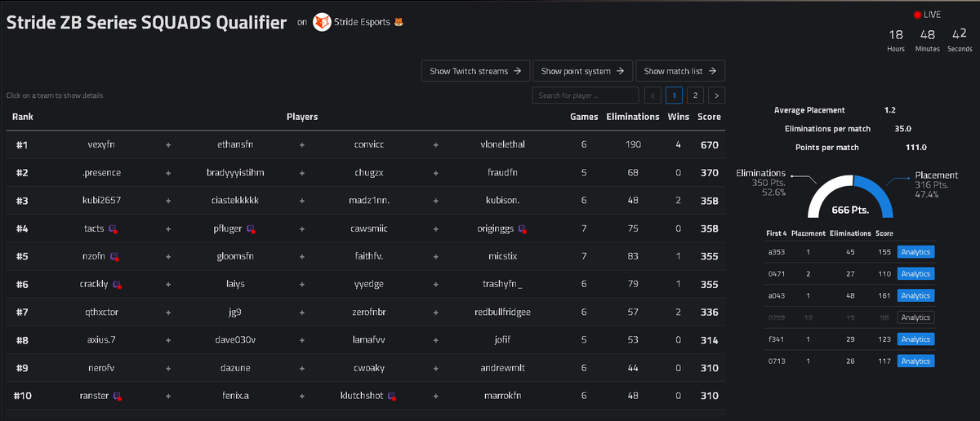Select player zerofnbr
The width and height of the screenshot is (980, 421).
[x=369, y=312]
